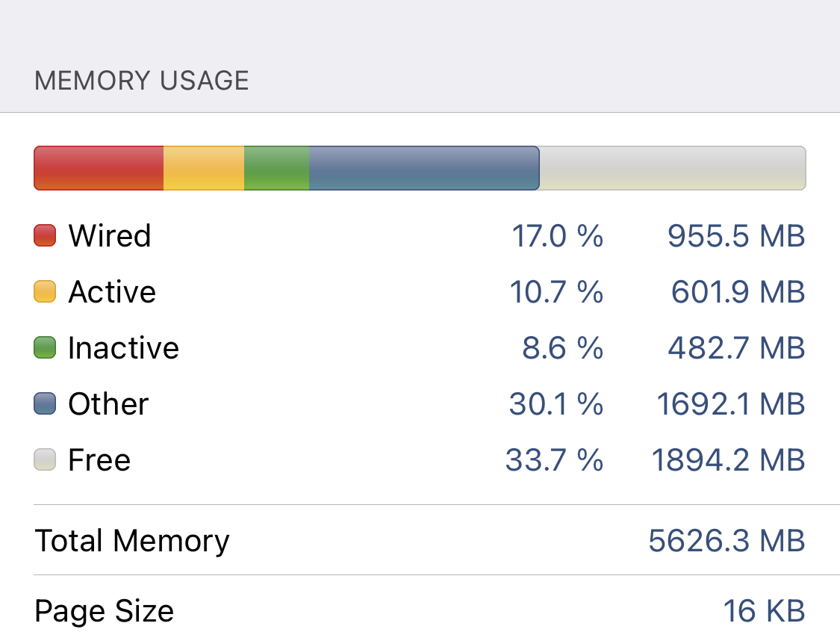The image size is (840, 635).
Task: Tap the gray Free bar segment
Action: point(672,168)
